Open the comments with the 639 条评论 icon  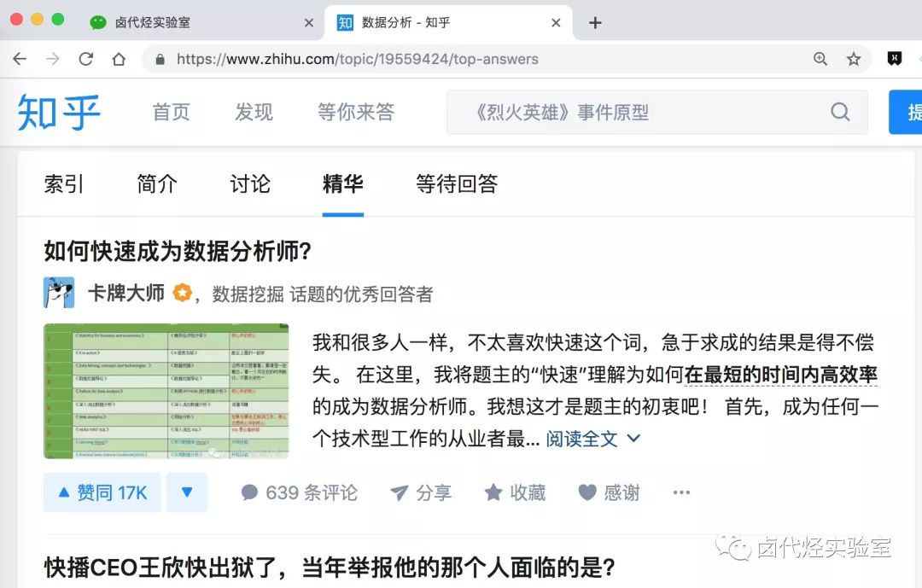click(249, 492)
